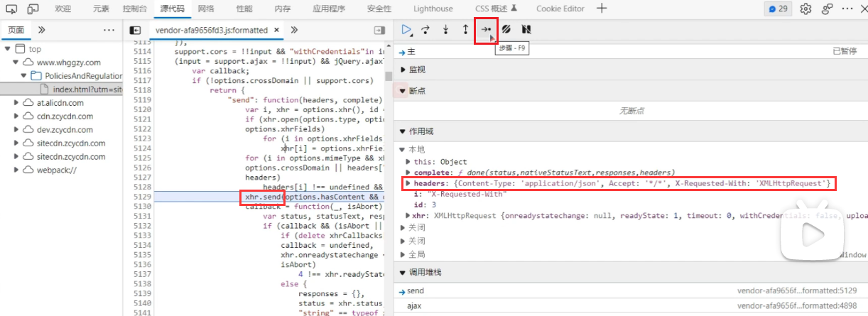
Task: Expand the cdn.zcycdn.com tree node
Action: tap(17, 116)
